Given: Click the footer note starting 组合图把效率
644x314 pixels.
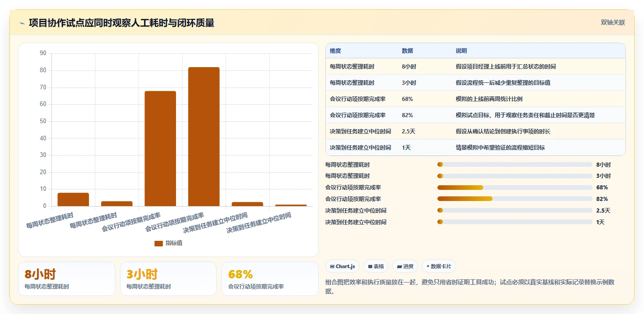Looking at the screenshot, I should [470, 287].
